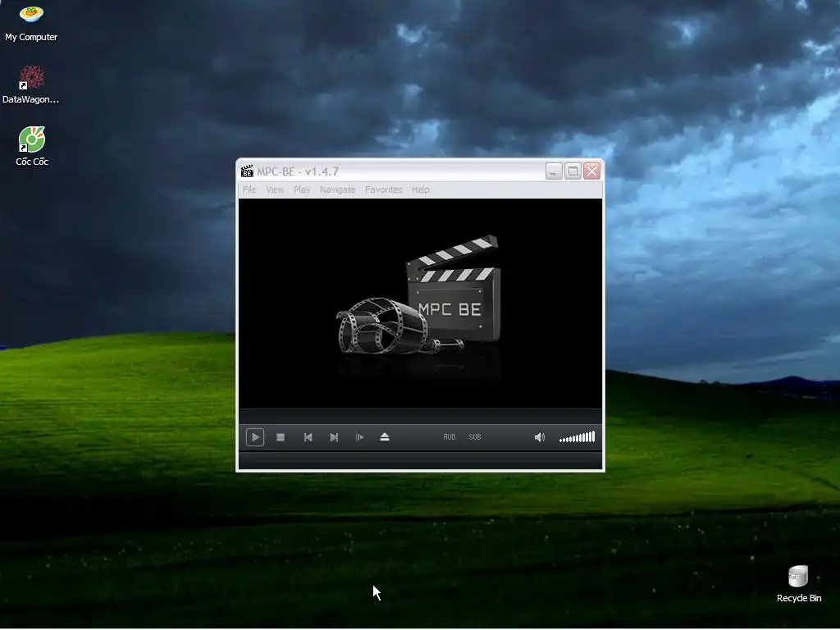
Task: Open the Help menu
Action: (421, 189)
